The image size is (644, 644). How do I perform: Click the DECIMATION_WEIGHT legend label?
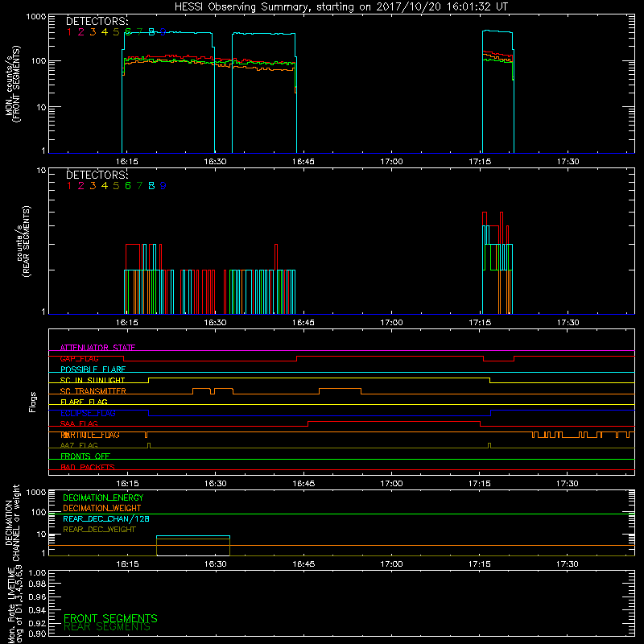click(x=102, y=508)
